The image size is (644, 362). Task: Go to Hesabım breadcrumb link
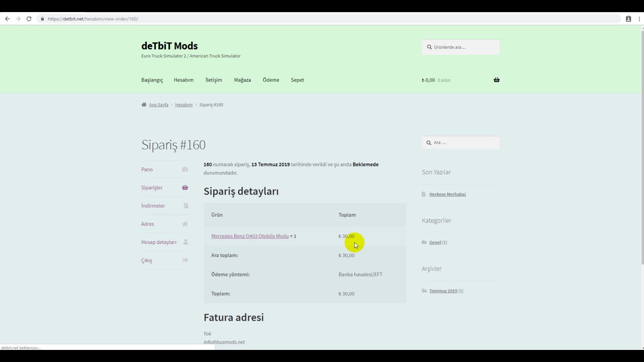(x=184, y=105)
